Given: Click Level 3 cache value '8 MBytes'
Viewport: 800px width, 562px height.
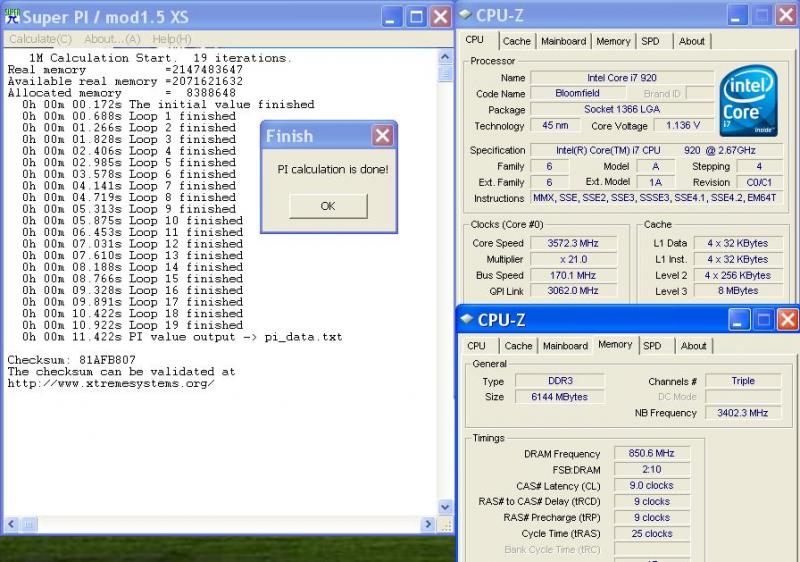Looking at the screenshot, I should [x=738, y=291].
